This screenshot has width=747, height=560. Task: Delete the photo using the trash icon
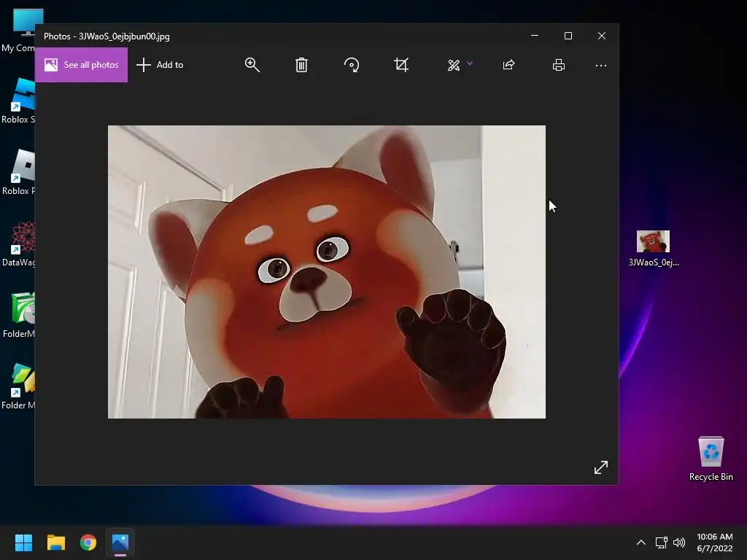click(x=301, y=65)
